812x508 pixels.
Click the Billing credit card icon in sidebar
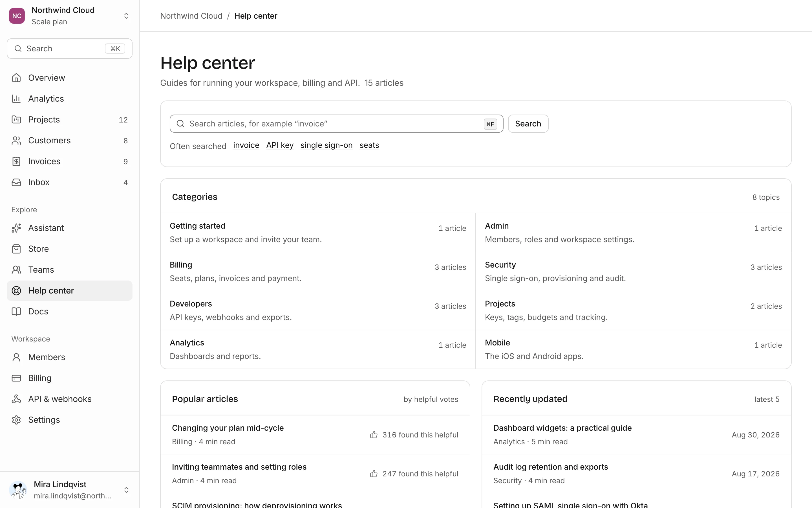point(16,378)
